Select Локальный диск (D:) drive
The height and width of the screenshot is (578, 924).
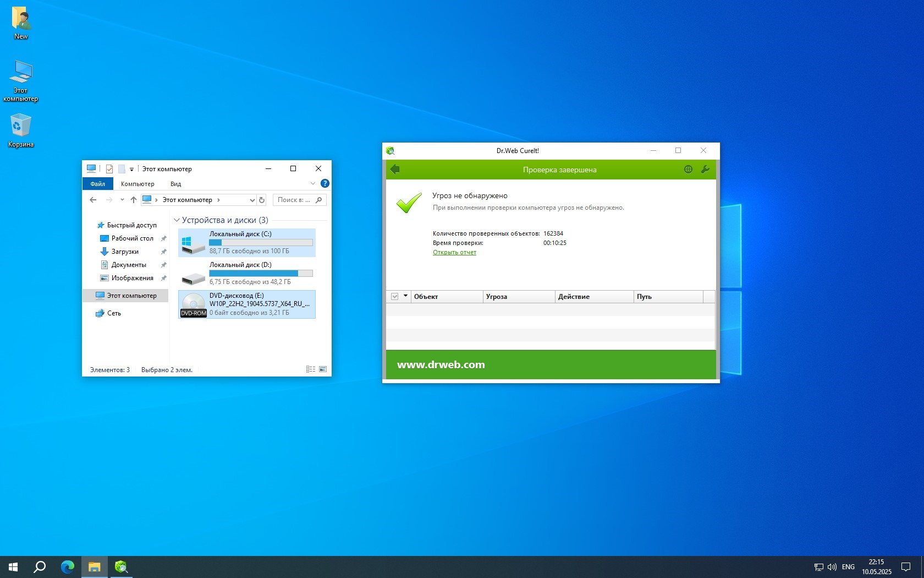tap(246, 273)
